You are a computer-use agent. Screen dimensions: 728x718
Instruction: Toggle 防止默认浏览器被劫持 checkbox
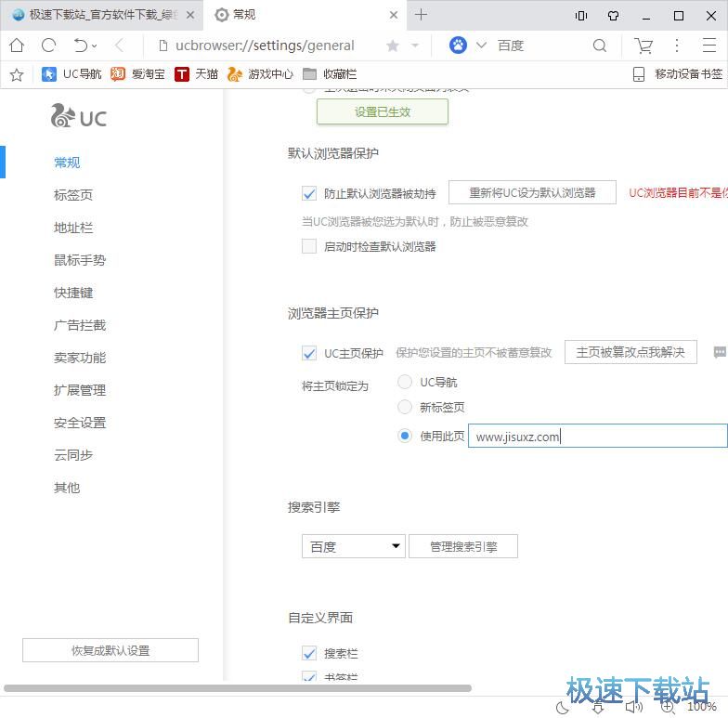308,193
